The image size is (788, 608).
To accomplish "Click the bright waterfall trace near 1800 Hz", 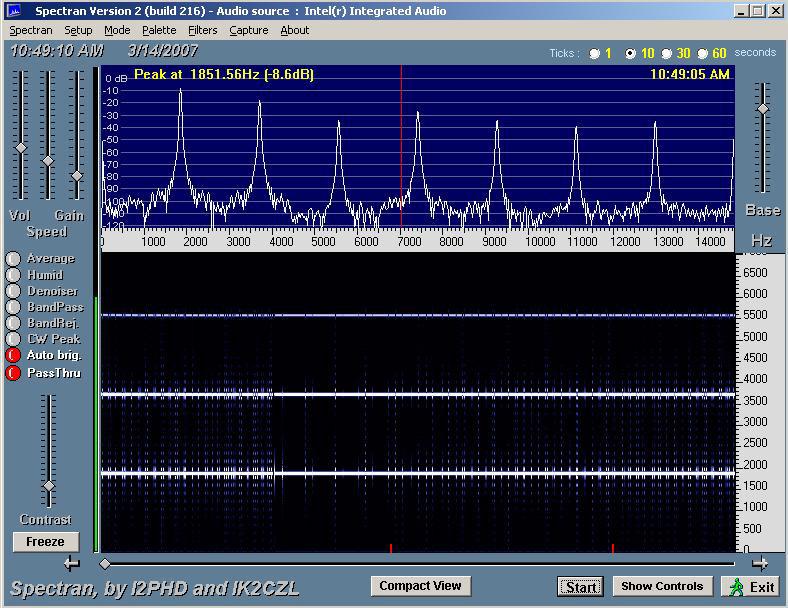I will (x=418, y=473).
